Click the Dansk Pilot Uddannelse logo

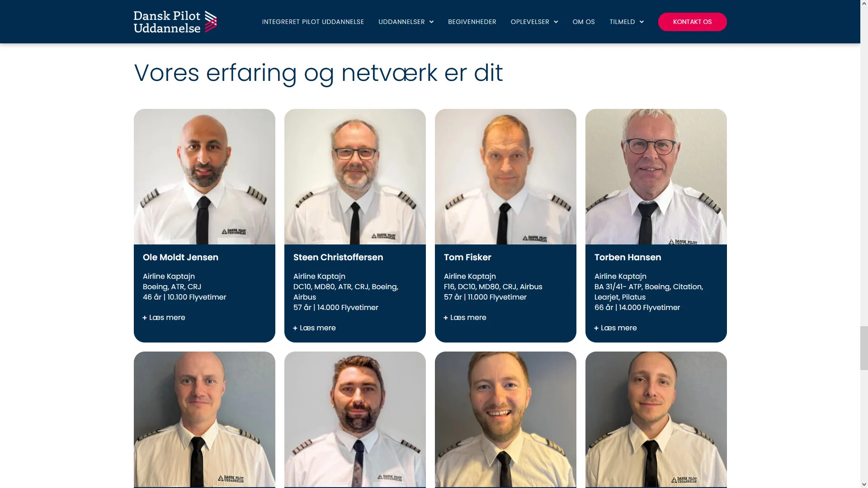point(175,22)
